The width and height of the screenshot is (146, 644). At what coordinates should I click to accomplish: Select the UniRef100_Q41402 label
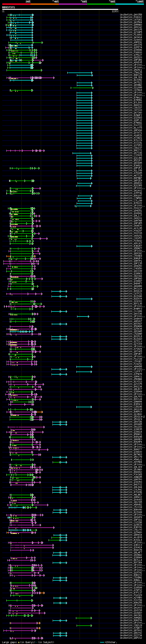(131, 191)
